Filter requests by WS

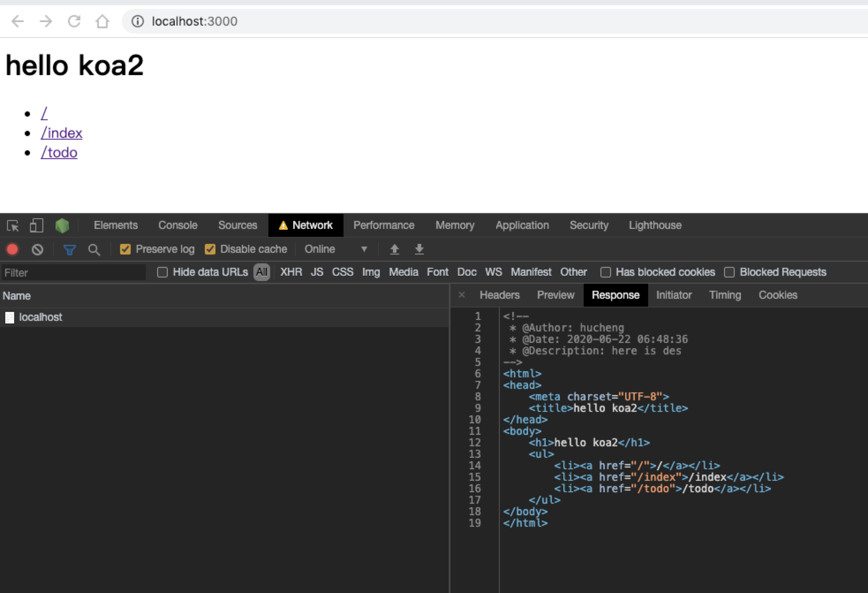click(494, 272)
